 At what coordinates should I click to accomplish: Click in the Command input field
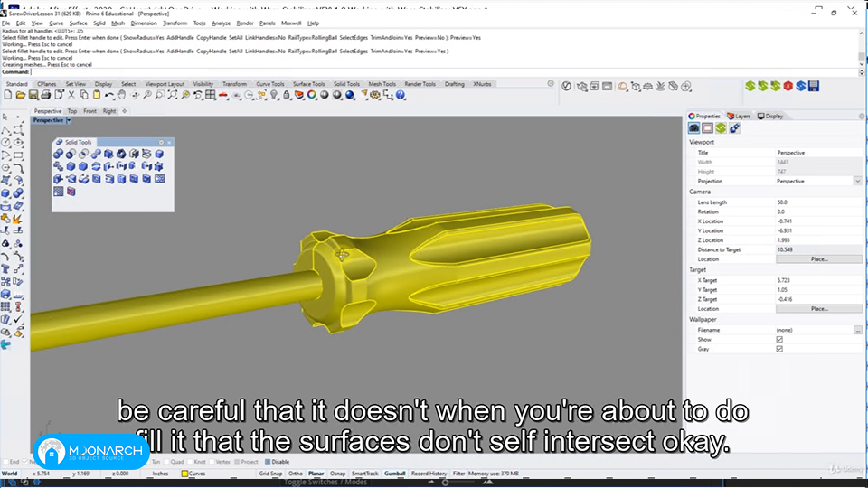coord(444,72)
